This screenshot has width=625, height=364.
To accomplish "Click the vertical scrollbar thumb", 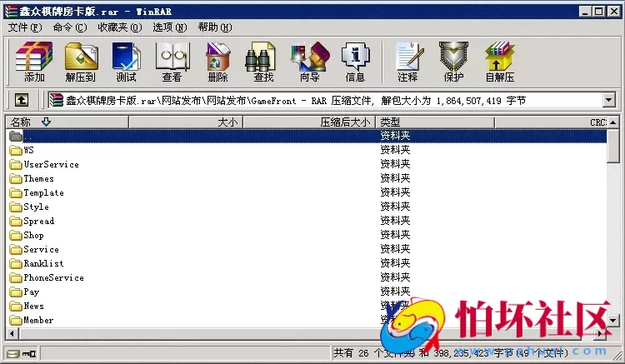I will point(613,146).
